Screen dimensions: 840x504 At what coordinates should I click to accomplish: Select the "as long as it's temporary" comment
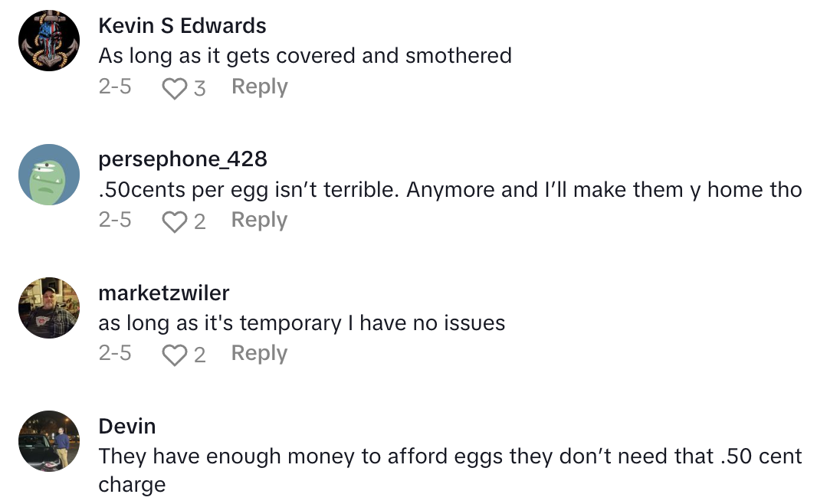[x=302, y=322]
